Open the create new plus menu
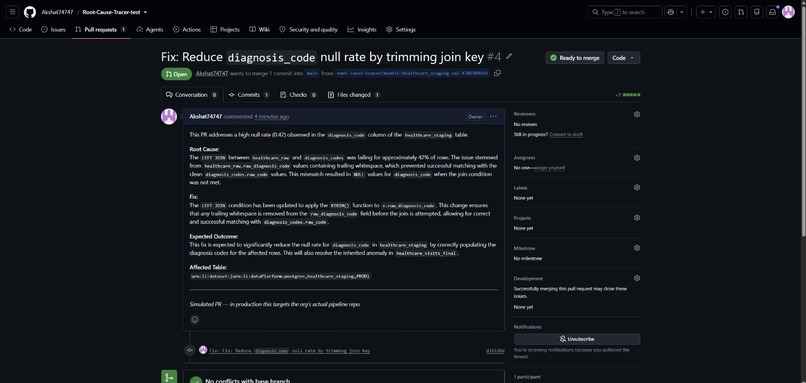 pyautogui.click(x=706, y=12)
